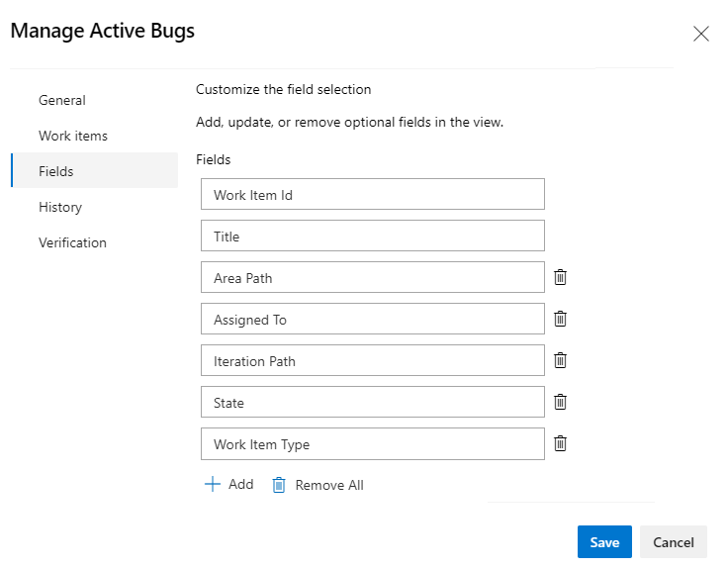
Task: Open the General section
Action: 94,100
